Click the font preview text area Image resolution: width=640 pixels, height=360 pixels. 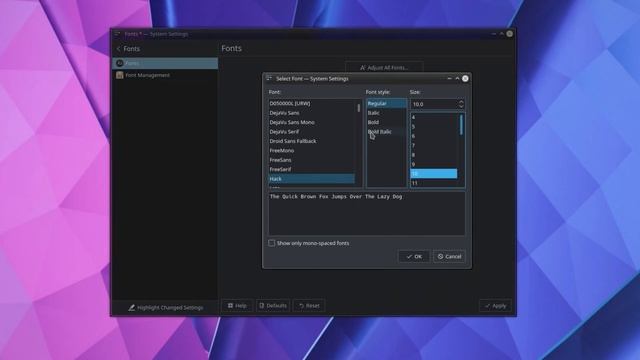click(367, 213)
